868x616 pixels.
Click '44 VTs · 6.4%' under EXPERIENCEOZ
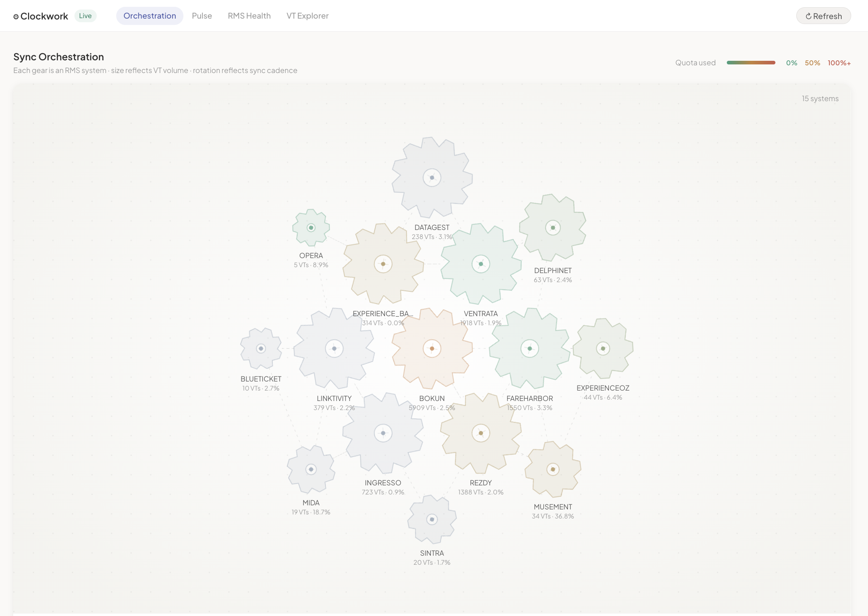[x=603, y=397]
